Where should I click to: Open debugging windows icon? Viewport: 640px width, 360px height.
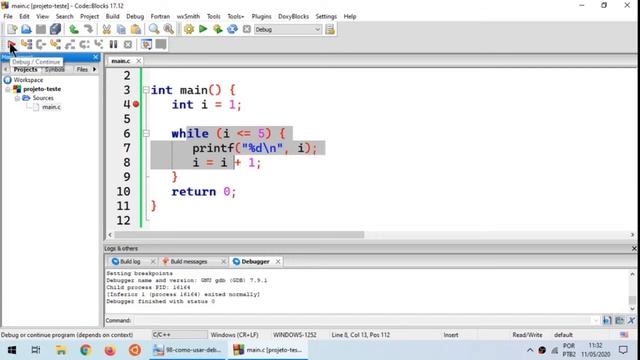[146, 44]
